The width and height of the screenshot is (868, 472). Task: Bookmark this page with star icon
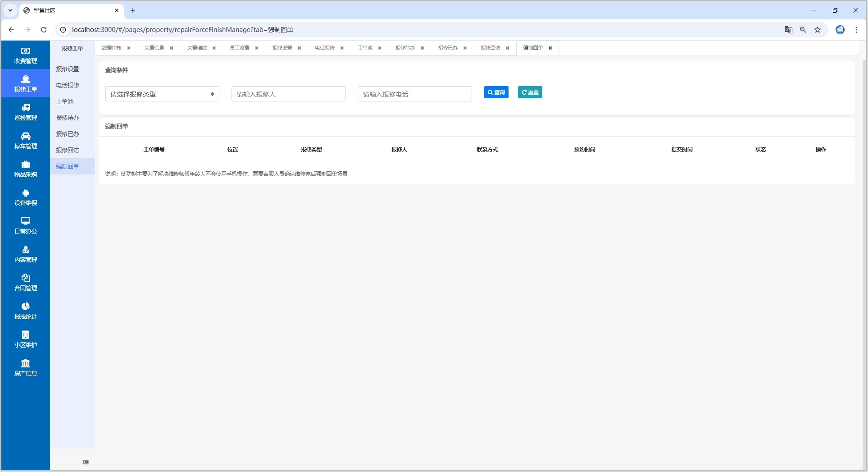click(x=818, y=30)
